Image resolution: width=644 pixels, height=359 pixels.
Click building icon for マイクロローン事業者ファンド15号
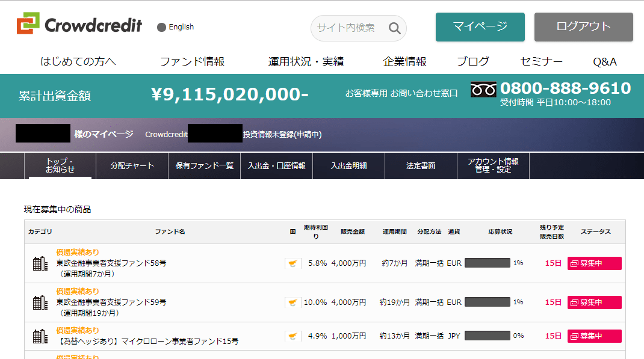click(x=40, y=336)
